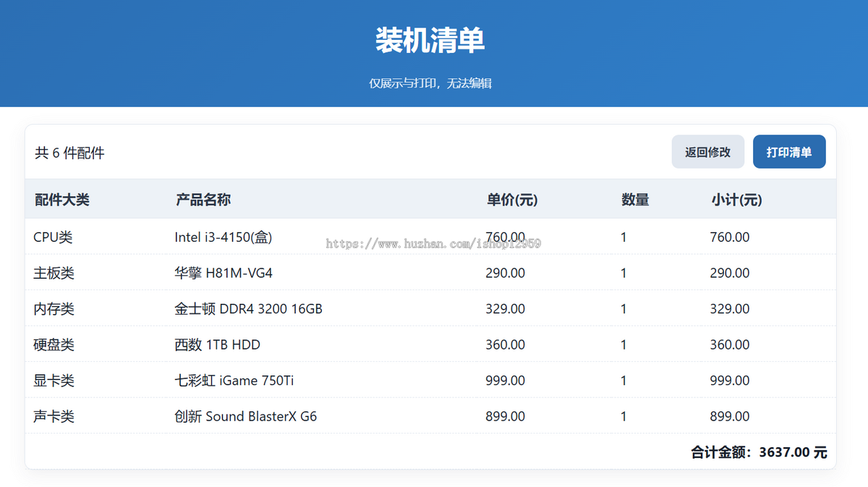The width and height of the screenshot is (868, 487).
Task: Click the subtotal 999.00 in 显卡类 row
Action: (730, 381)
